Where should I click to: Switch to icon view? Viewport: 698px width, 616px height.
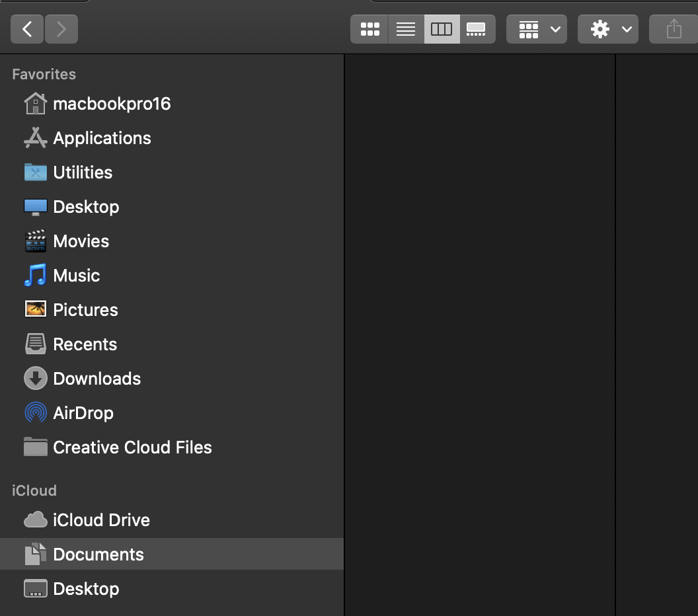[x=369, y=29]
